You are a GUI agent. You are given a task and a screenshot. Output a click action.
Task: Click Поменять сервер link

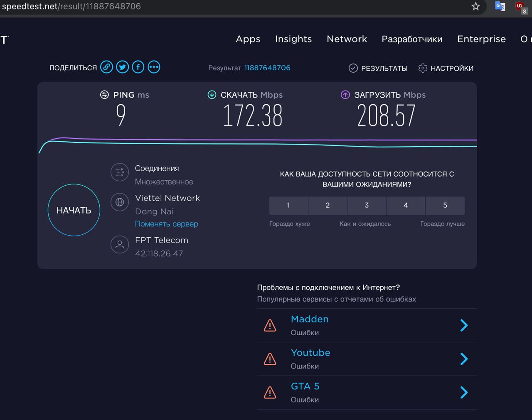click(167, 224)
